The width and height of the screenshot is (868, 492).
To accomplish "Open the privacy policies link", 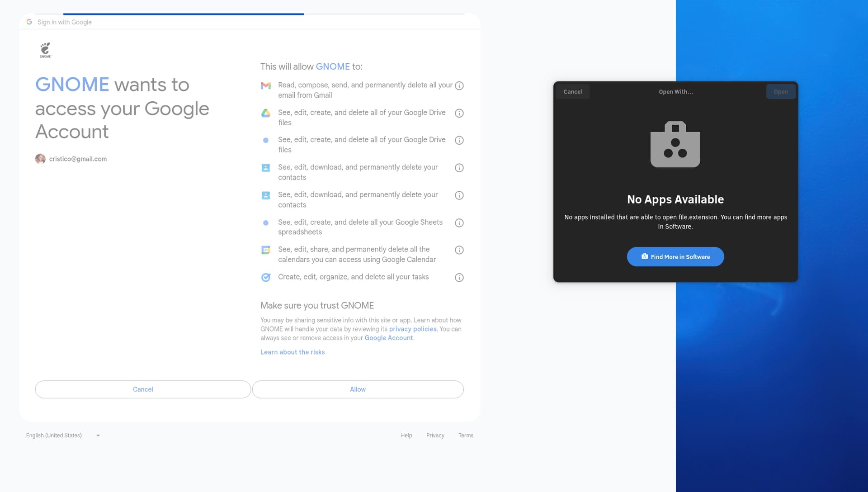I will click(412, 329).
